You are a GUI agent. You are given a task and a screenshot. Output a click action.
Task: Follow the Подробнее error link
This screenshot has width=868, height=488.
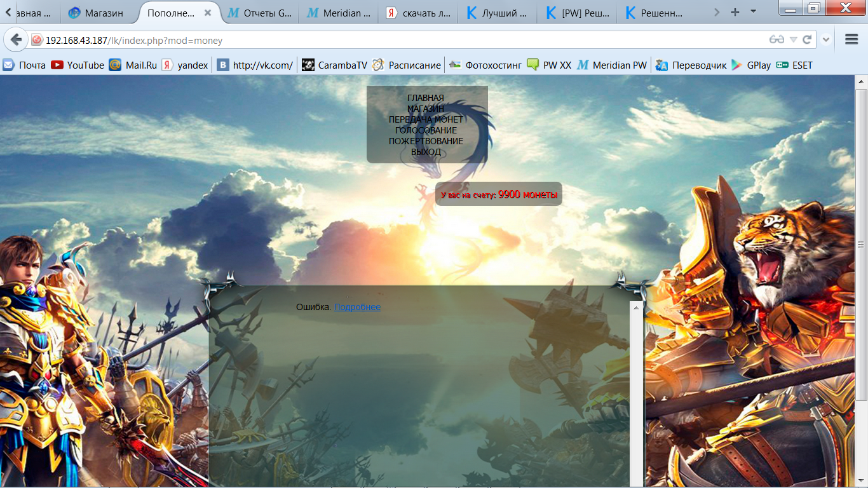357,307
